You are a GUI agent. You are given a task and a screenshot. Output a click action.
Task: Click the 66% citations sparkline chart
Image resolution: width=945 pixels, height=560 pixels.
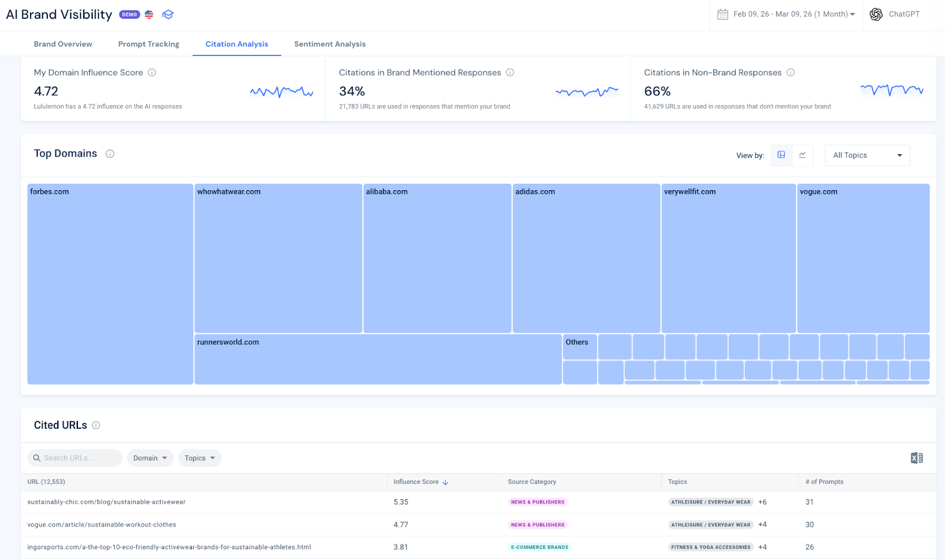pos(892,90)
